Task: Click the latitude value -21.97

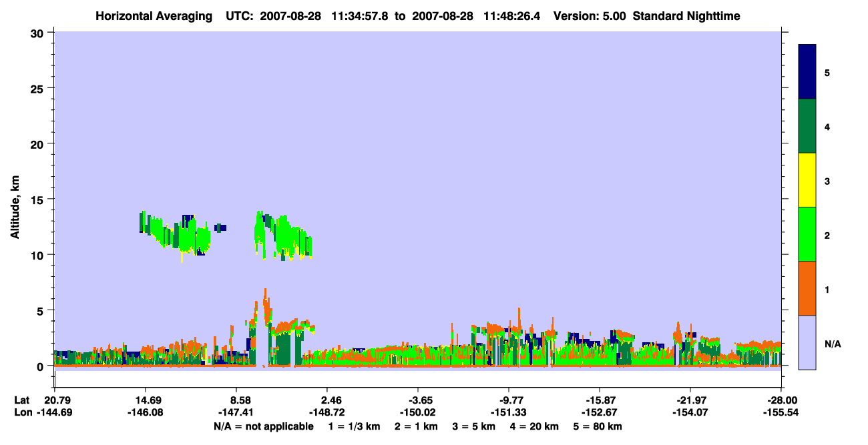Action: pyautogui.click(x=690, y=400)
